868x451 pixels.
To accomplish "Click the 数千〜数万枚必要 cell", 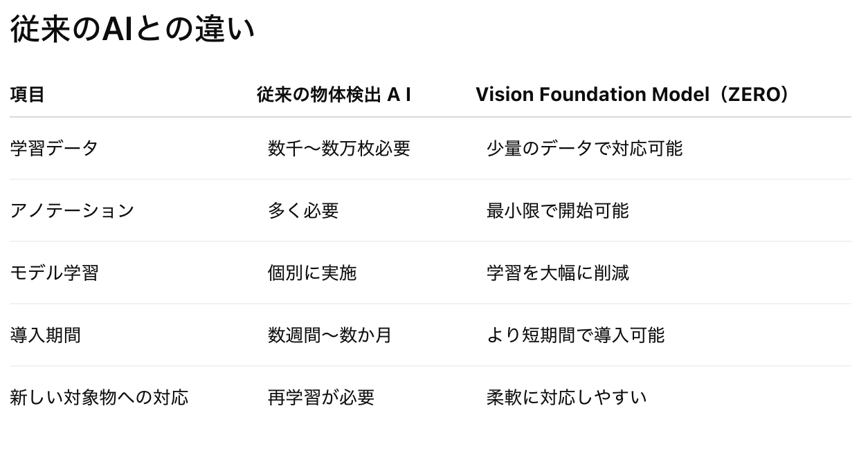I will tap(339, 148).
